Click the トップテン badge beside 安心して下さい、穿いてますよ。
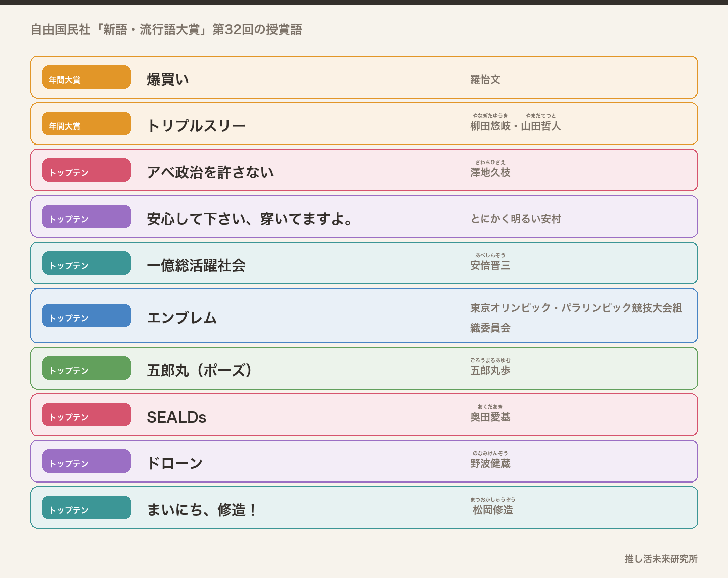Screen dimensions: 728x578 (86, 217)
